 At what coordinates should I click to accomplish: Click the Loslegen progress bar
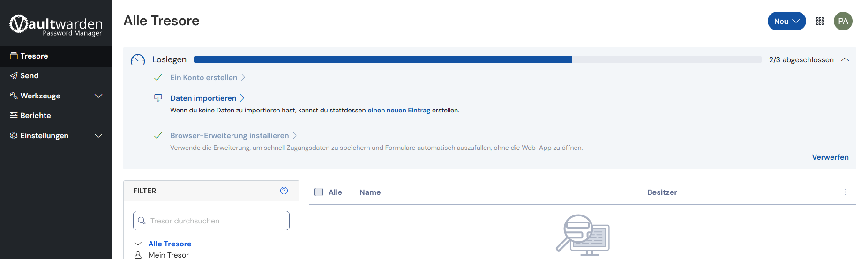pyautogui.click(x=477, y=59)
